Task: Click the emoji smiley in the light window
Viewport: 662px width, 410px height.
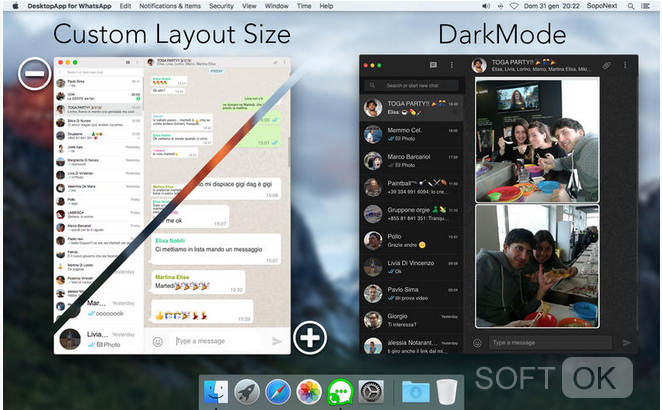Action: click(157, 342)
